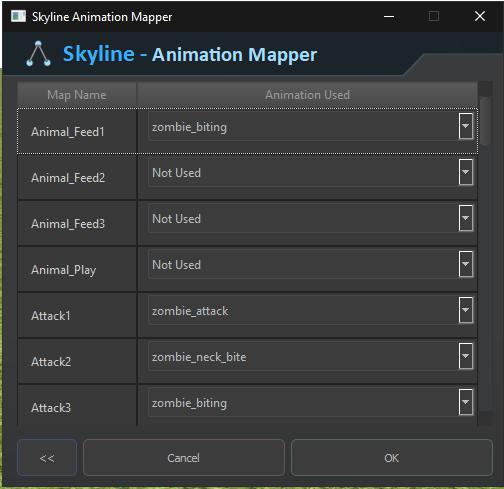This screenshot has width=504, height=489.
Task: Open dropdown arrow for Attack2 animation
Action: (x=466, y=356)
